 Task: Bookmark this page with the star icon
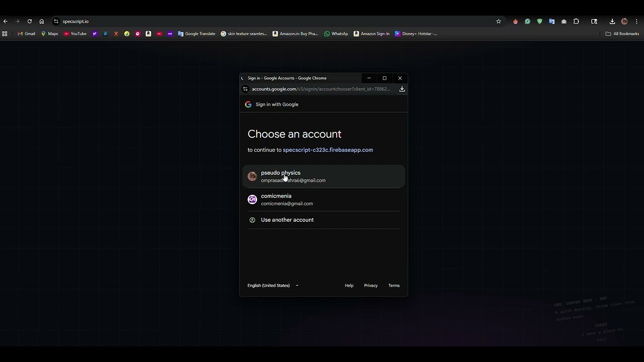[498, 21]
